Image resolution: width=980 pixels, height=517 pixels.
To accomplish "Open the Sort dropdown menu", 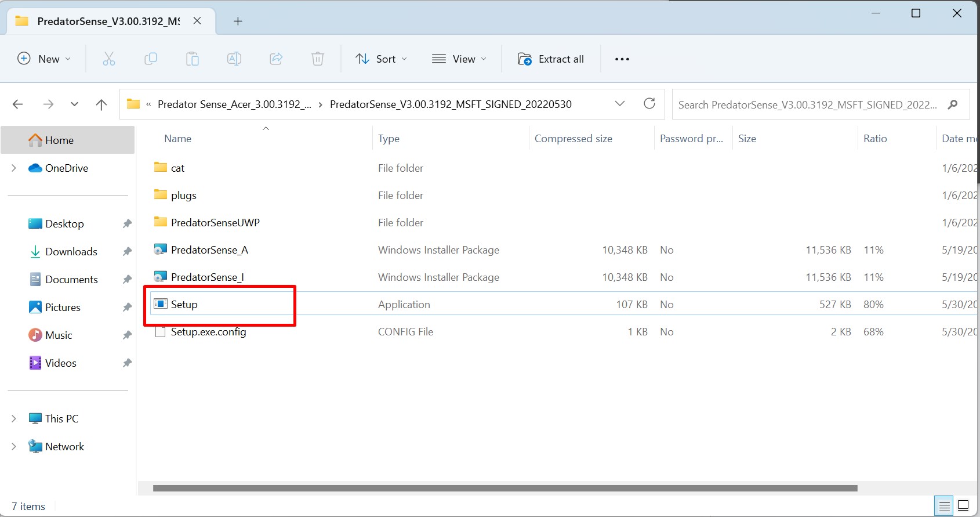I will click(x=381, y=59).
